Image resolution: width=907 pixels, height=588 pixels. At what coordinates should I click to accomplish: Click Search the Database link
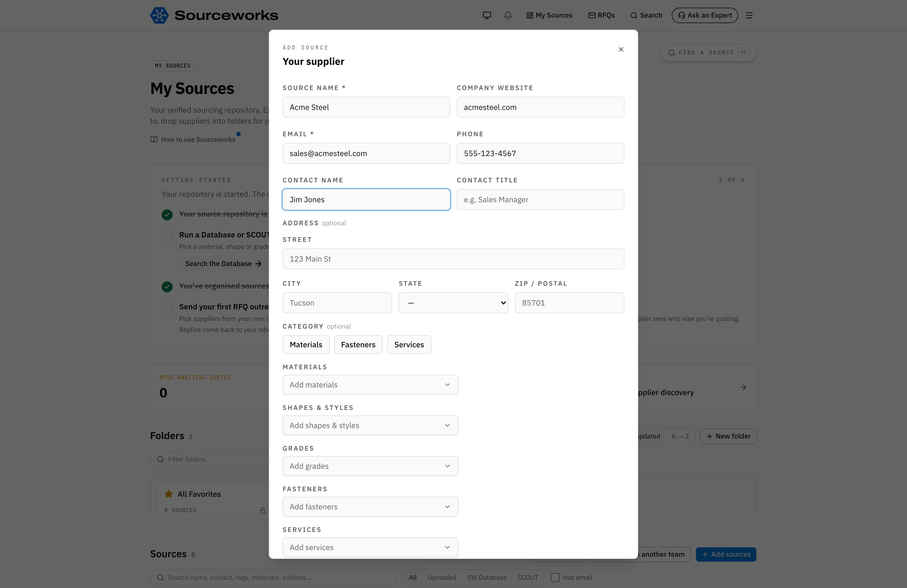coord(223,263)
